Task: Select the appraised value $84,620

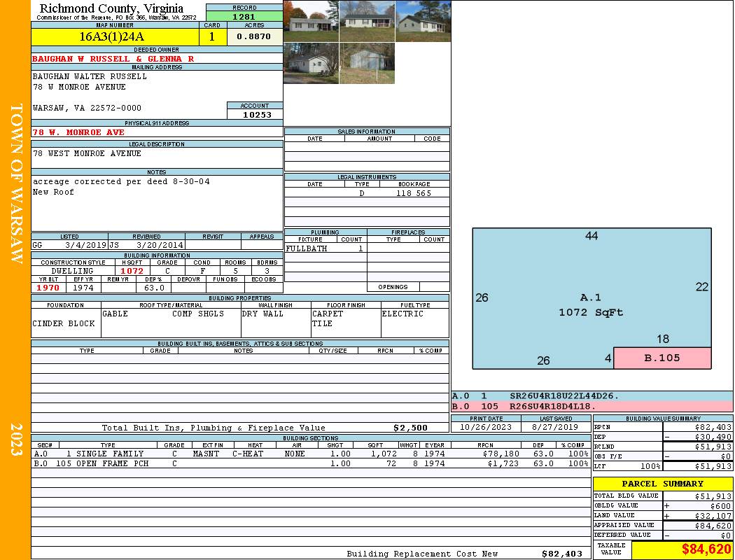Action: [x=713, y=526]
